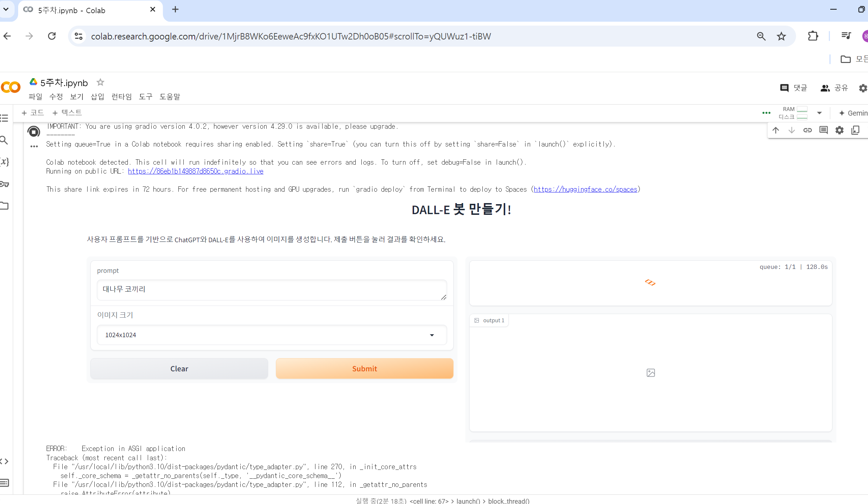Open the 도구 menu
868x504 pixels.
coord(146,97)
